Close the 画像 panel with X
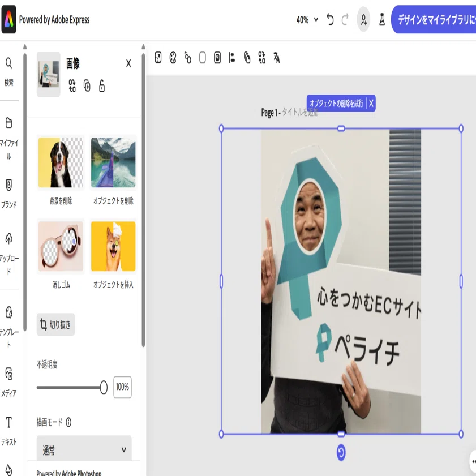 128,63
